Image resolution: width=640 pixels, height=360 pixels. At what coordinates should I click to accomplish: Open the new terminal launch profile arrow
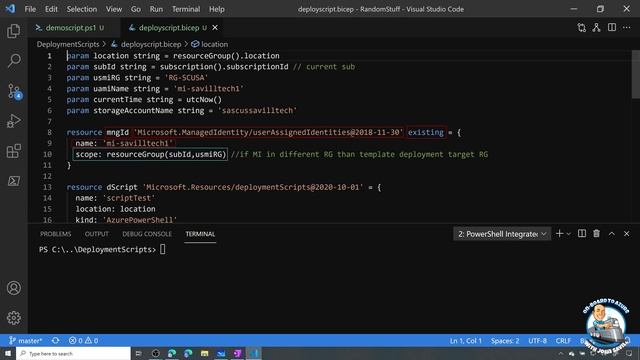point(568,234)
